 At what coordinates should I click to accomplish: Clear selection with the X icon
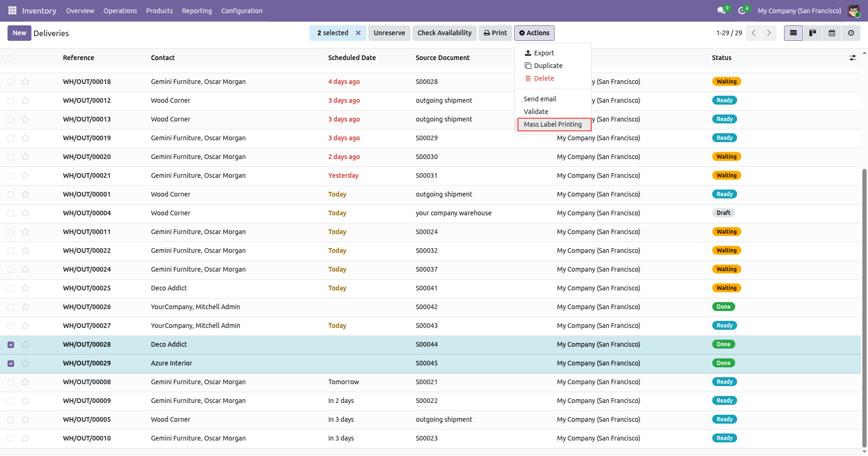(358, 33)
